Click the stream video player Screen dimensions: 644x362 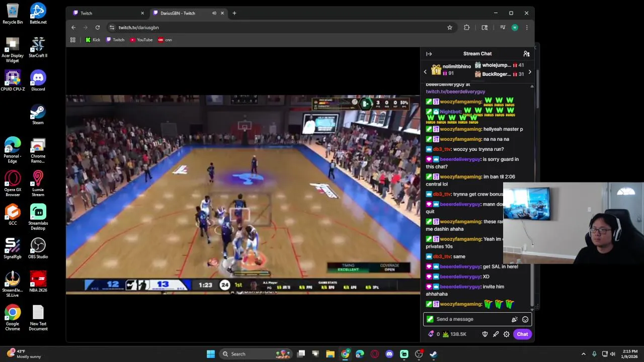pos(243,194)
